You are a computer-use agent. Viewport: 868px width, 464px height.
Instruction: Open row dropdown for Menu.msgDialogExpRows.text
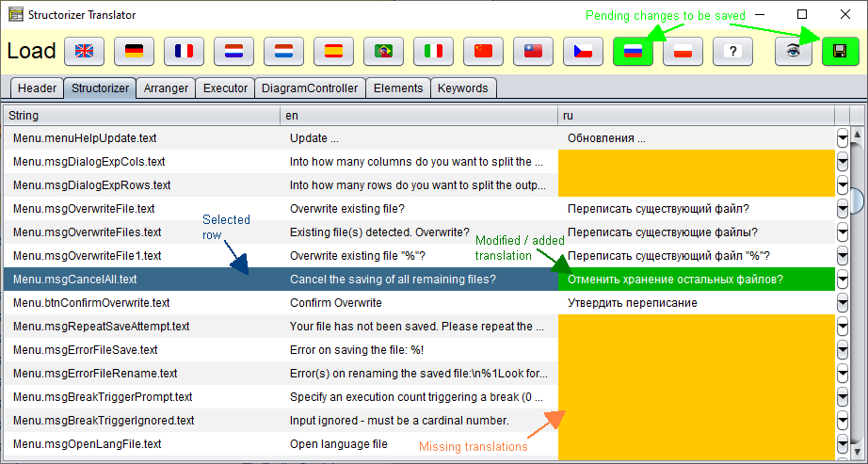click(842, 185)
